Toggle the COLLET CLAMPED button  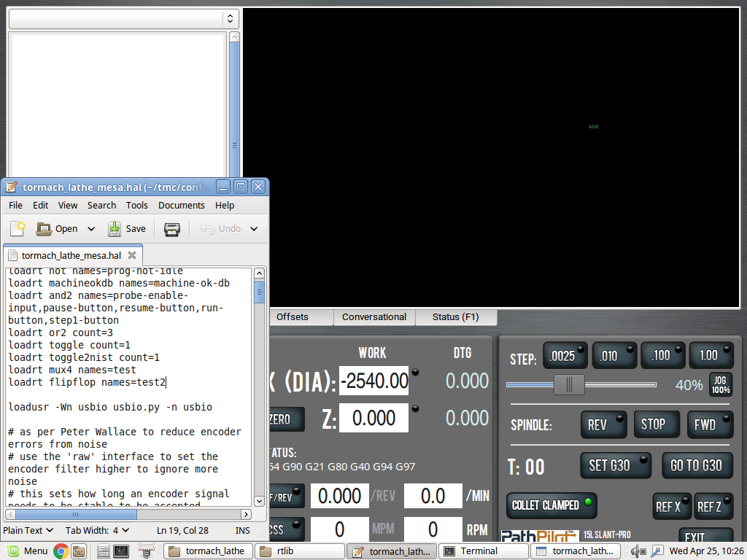pos(551,505)
